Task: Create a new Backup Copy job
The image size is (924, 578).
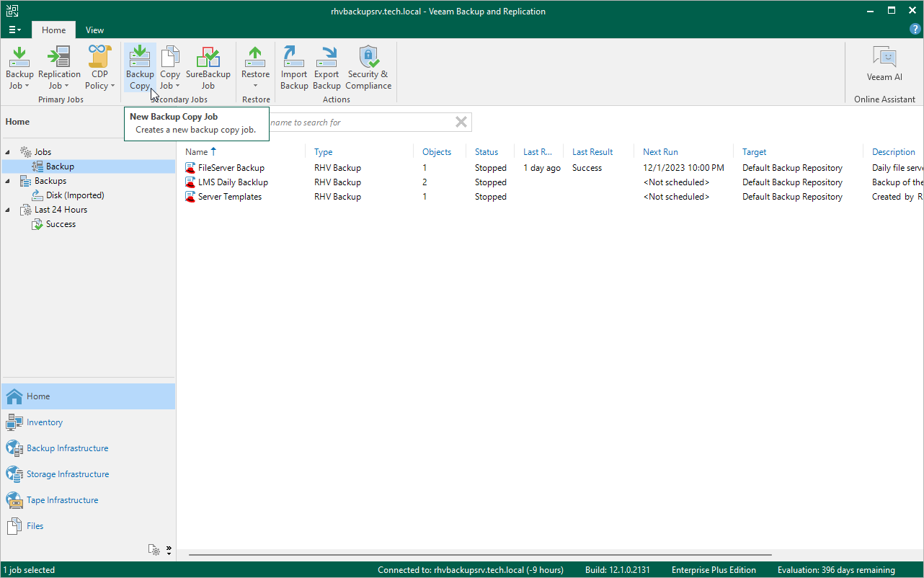Action: pos(140,68)
